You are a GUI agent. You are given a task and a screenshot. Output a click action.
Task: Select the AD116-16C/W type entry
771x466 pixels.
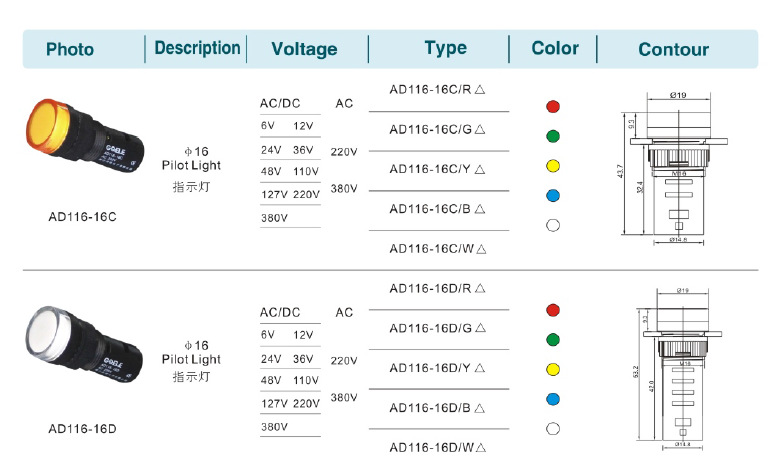point(437,248)
